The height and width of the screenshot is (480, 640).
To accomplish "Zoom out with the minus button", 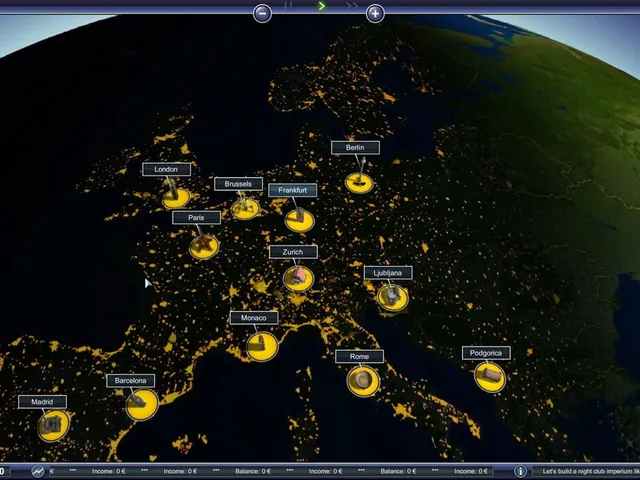I will tap(262, 13).
